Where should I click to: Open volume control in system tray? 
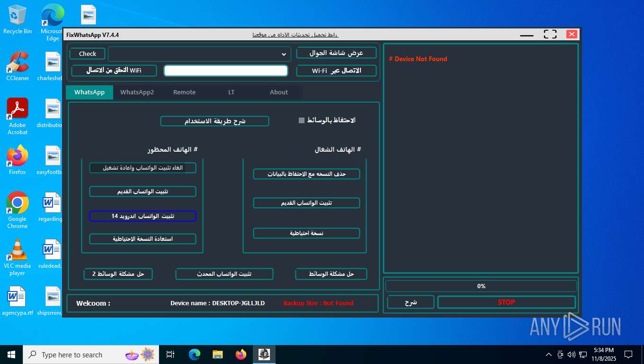[572, 355]
